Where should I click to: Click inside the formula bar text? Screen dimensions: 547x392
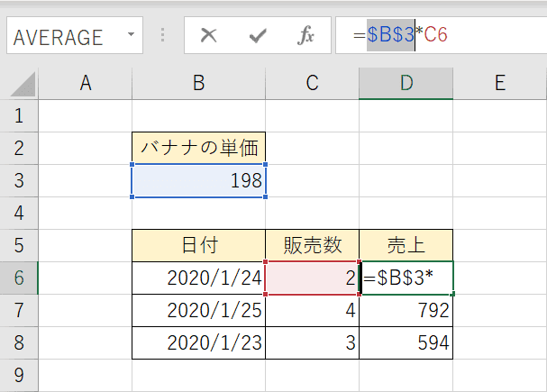click(441, 35)
